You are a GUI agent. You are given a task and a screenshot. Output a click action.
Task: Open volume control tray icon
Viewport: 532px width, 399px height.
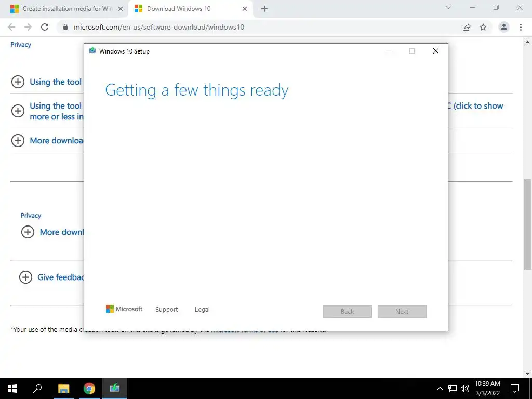(x=465, y=389)
